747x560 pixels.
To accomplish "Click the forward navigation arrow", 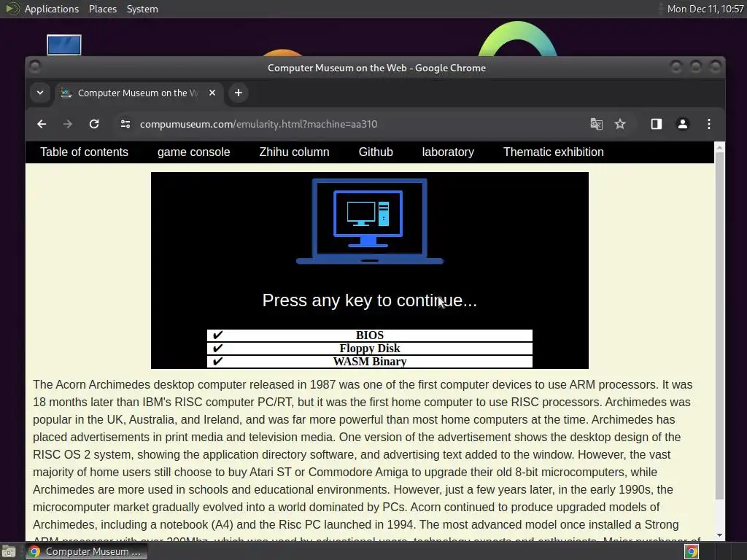I will 68,124.
